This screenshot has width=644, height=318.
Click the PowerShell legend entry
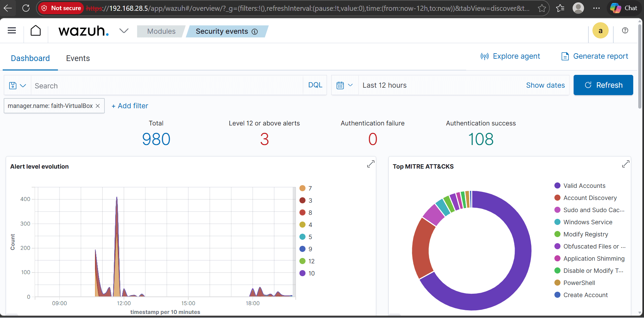pos(575,283)
